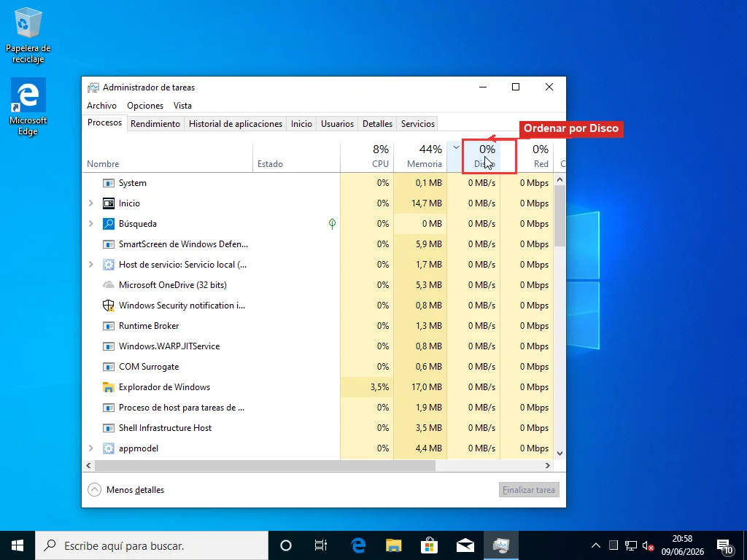Sort processes by Memoria column header
The image size is (747, 560).
click(421, 156)
